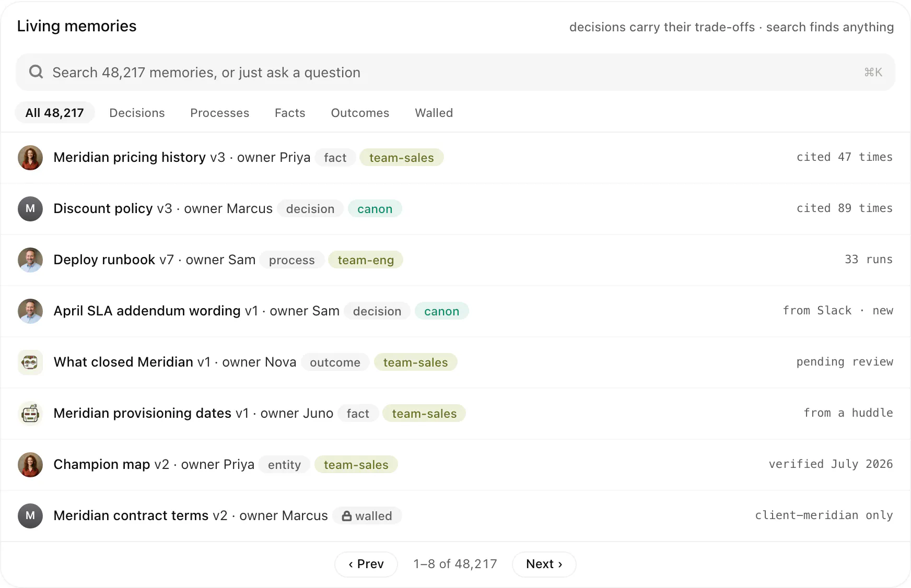Click the team-eng tag
This screenshot has height=588, width=911.
pyautogui.click(x=366, y=260)
